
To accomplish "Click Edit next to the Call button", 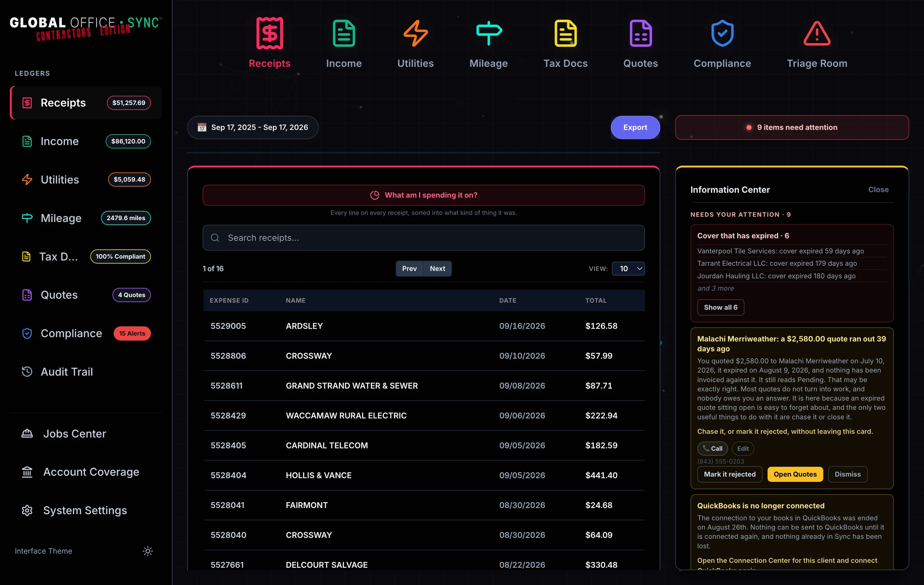I will pyautogui.click(x=743, y=449).
